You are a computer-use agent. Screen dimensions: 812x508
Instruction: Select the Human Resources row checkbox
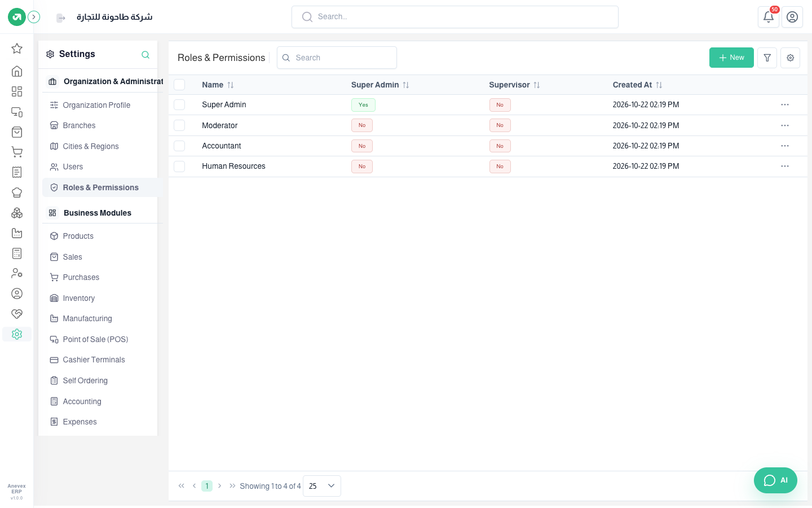[x=179, y=167]
